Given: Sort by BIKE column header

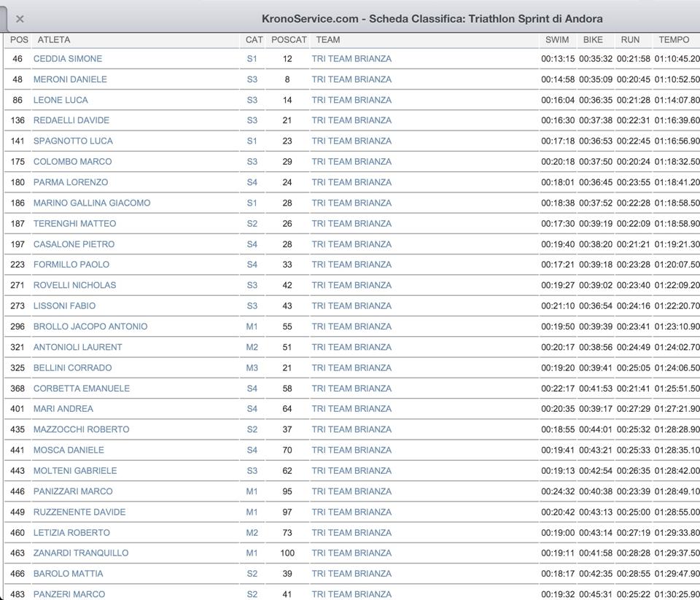Looking at the screenshot, I should tap(593, 39).
